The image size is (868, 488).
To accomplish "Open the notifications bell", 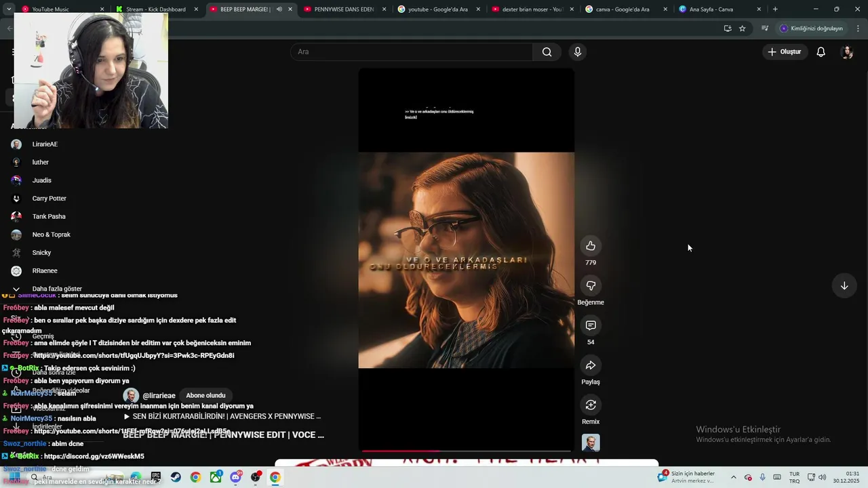I will [x=821, y=52].
